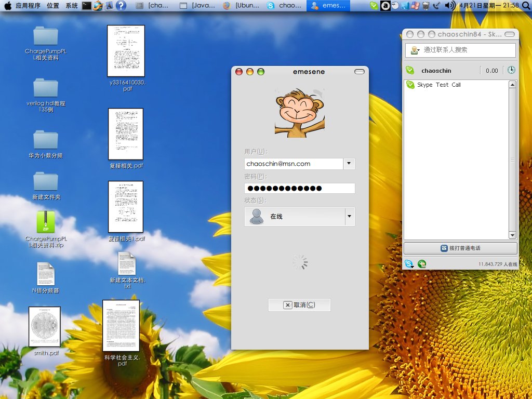Click the green add contact icon in Skype
532x399 pixels.
tap(422, 263)
